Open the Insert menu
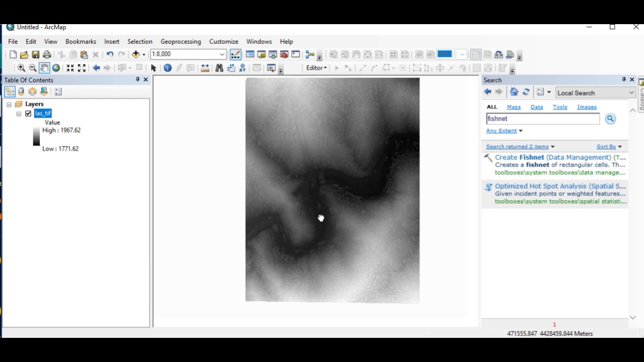 112,42
